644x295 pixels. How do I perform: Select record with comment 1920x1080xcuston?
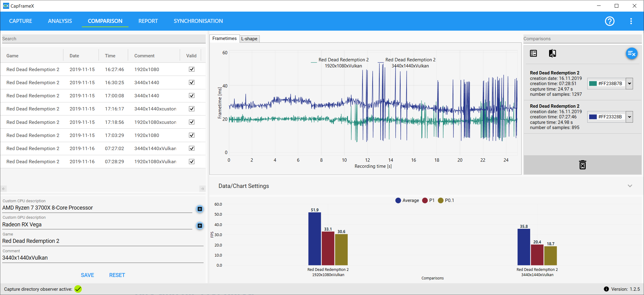[103, 122]
